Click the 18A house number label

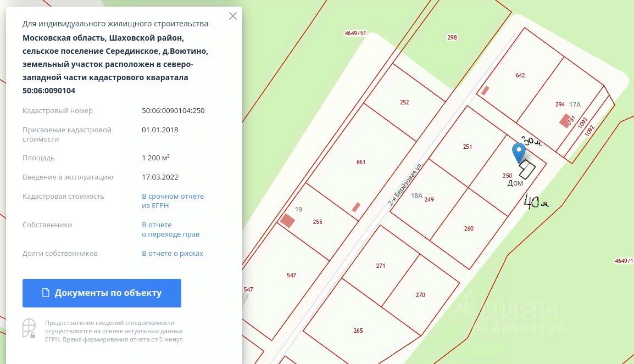tap(416, 195)
